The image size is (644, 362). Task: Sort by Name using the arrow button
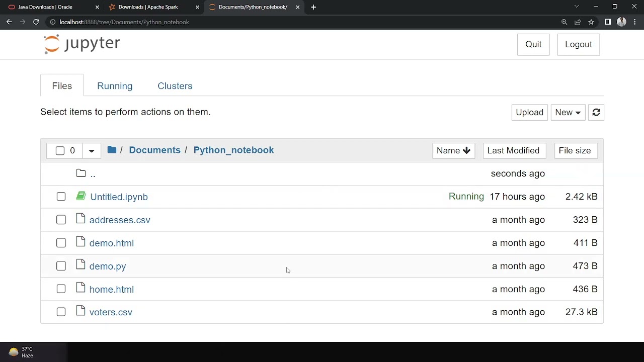[453, 151]
